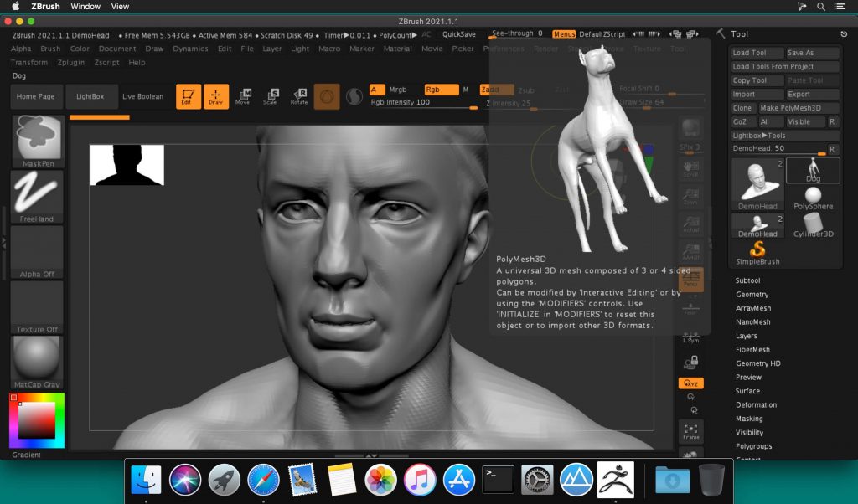Click the Frame icon on right shelf
This screenshot has width=858, height=504.
(x=692, y=433)
